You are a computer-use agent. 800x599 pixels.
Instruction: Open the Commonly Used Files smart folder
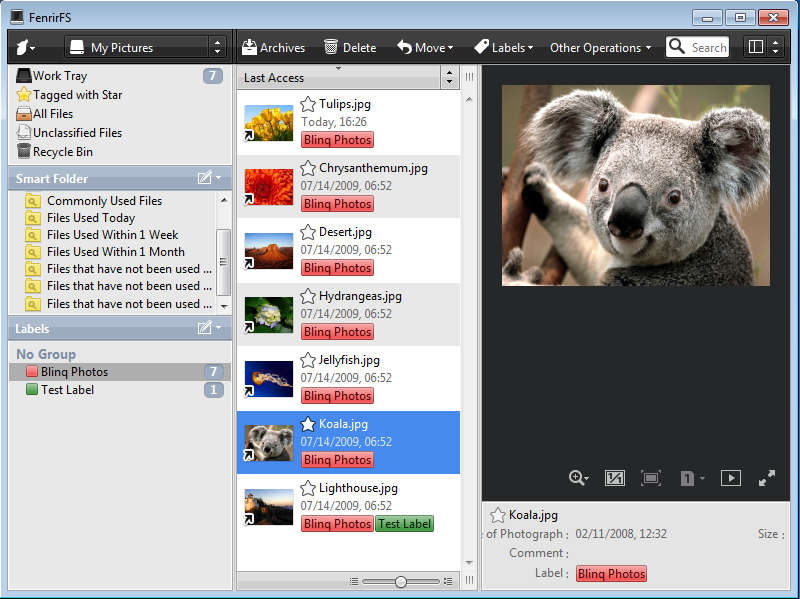click(104, 201)
